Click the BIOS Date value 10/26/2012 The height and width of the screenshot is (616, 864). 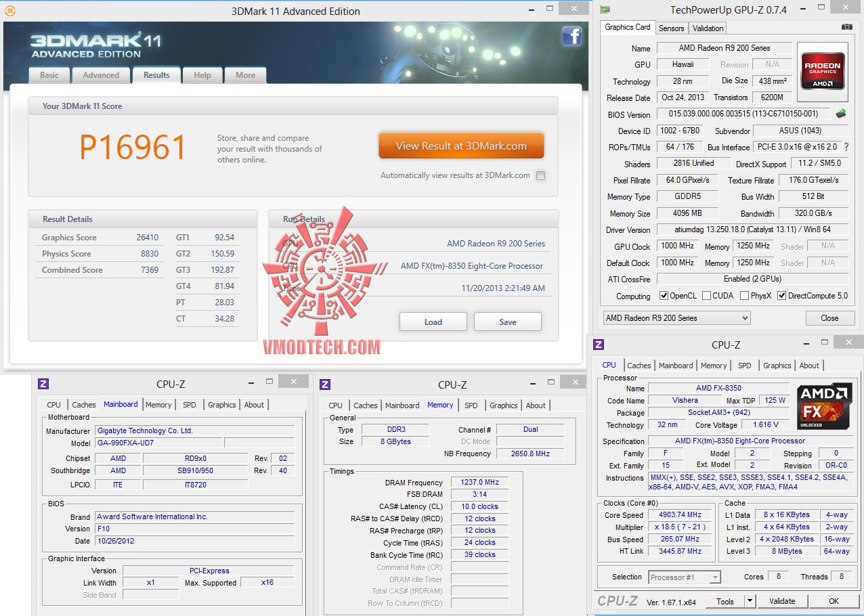pyautogui.click(x=195, y=541)
